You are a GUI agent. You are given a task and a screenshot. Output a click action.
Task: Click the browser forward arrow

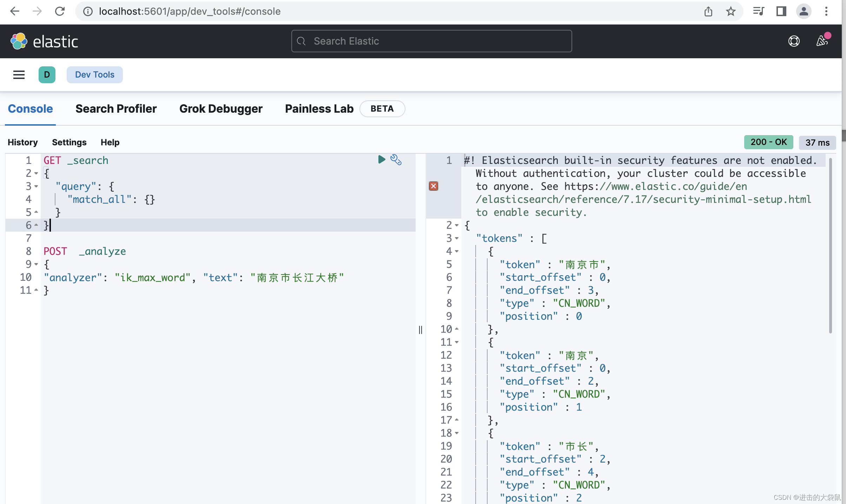click(x=37, y=11)
